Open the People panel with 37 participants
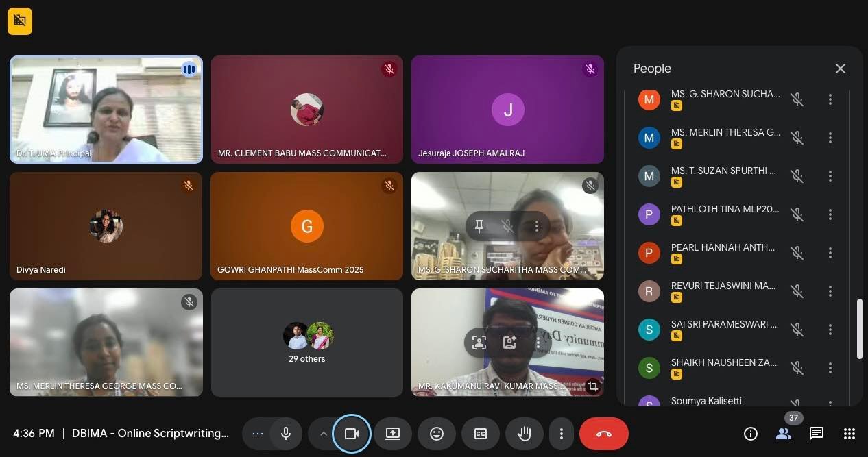The width and height of the screenshot is (868, 457). click(x=784, y=434)
